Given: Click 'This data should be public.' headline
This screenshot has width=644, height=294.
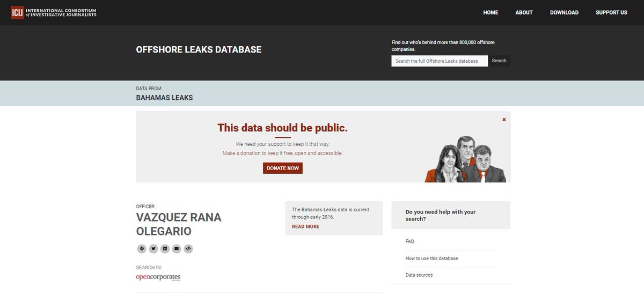Looking at the screenshot, I should click(282, 128).
